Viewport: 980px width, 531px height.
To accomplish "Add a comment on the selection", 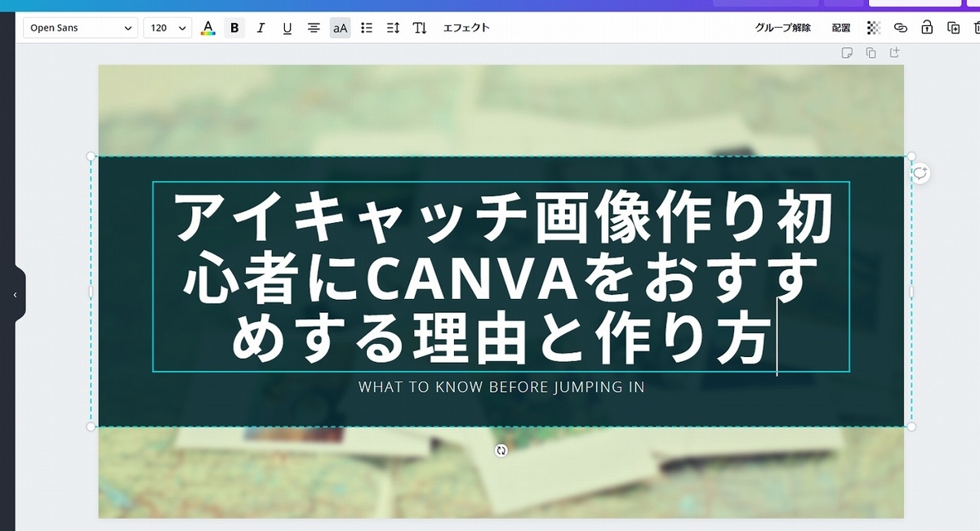I will tap(920, 173).
